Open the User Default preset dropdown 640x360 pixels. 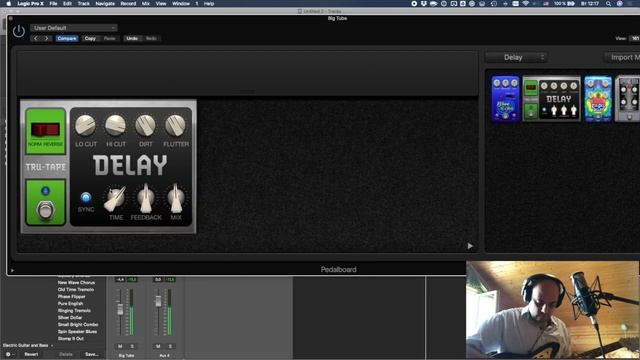[73, 28]
